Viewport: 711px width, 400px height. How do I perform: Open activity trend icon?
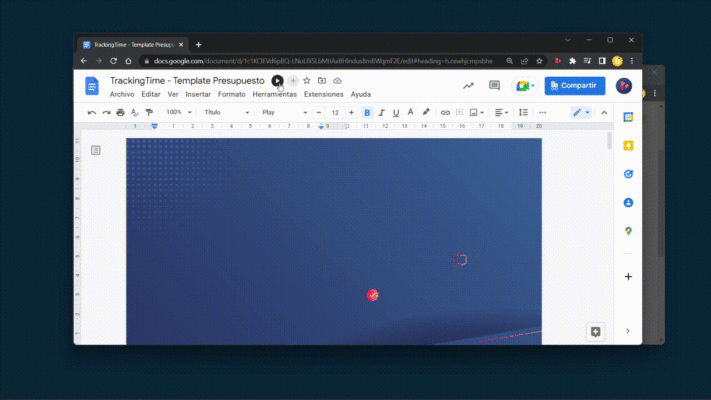pos(468,86)
